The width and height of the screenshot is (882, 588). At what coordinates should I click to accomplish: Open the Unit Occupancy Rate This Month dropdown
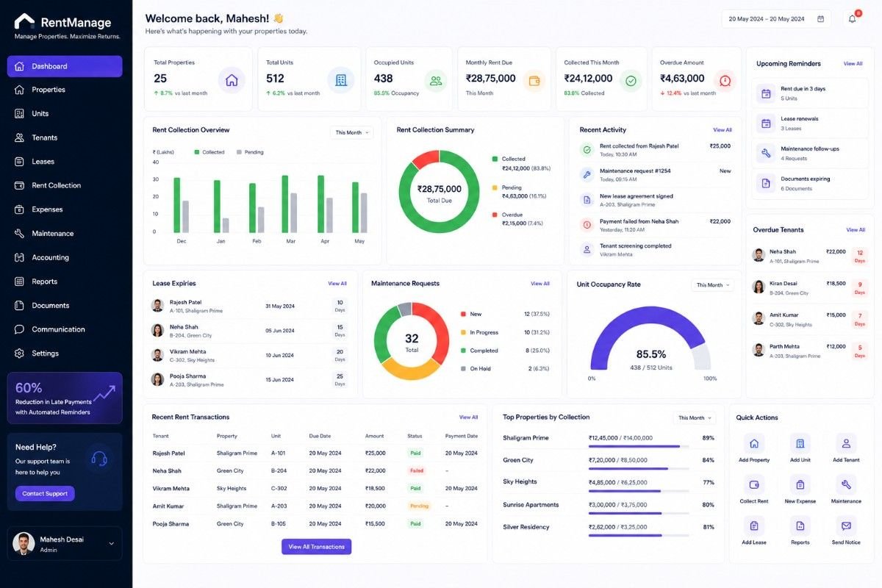712,285
